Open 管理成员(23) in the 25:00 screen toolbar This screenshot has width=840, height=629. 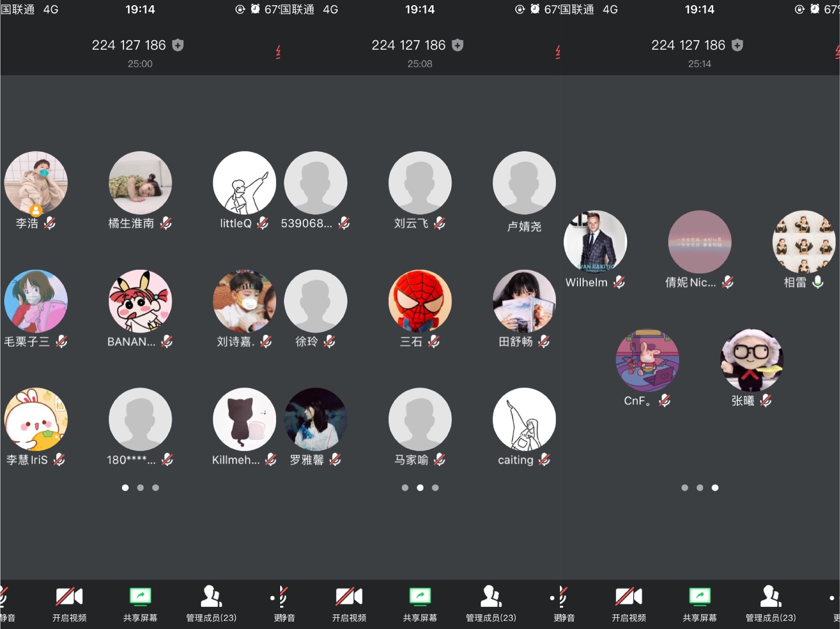pos(211,604)
